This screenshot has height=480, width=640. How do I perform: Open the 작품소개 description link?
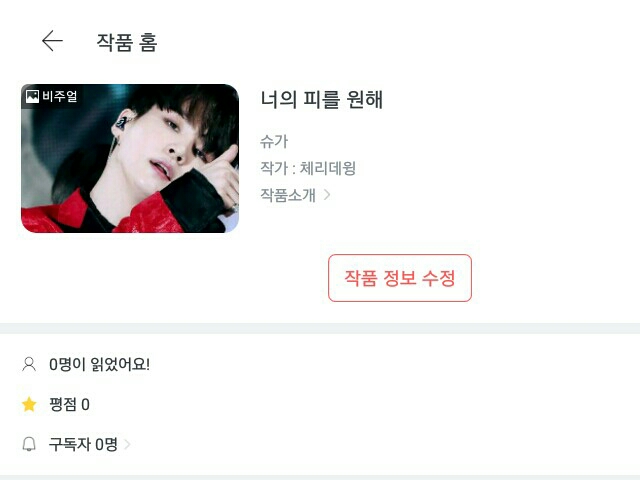pyautogui.click(x=288, y=195)
